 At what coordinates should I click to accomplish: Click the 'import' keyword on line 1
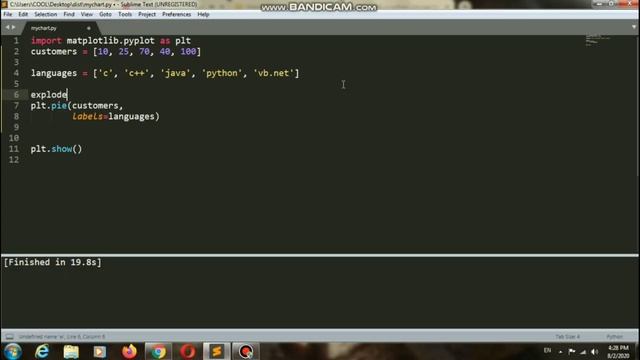coord(46,41)
